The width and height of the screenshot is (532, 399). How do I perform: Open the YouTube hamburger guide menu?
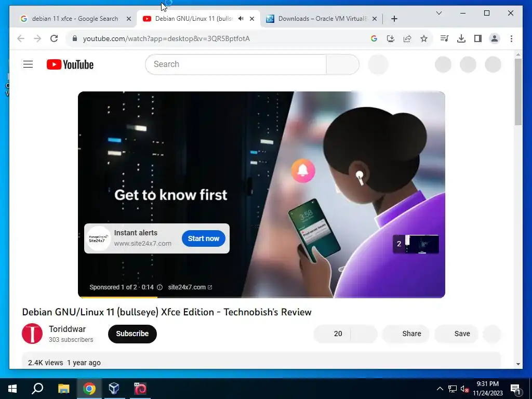[28, 64]
